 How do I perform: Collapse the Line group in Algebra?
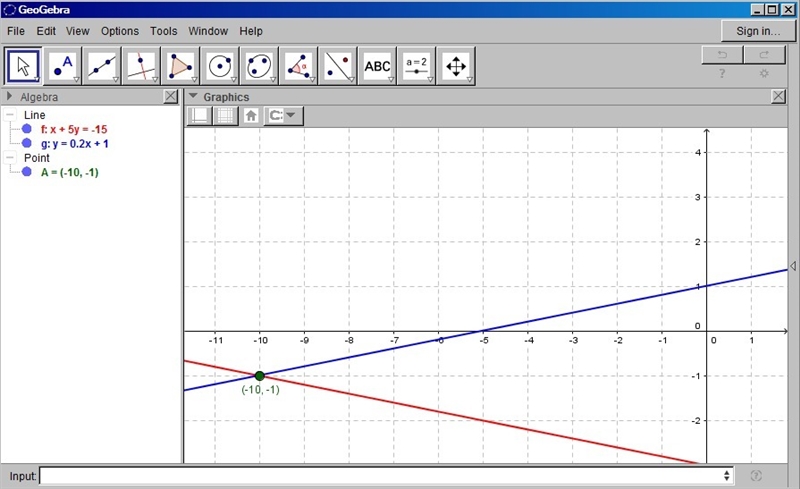(10, 115)
